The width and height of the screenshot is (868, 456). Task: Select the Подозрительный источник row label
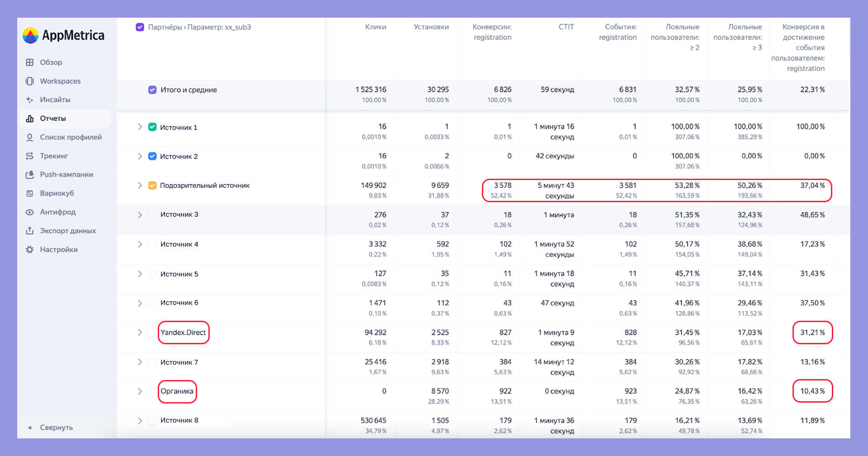[205, 185]
